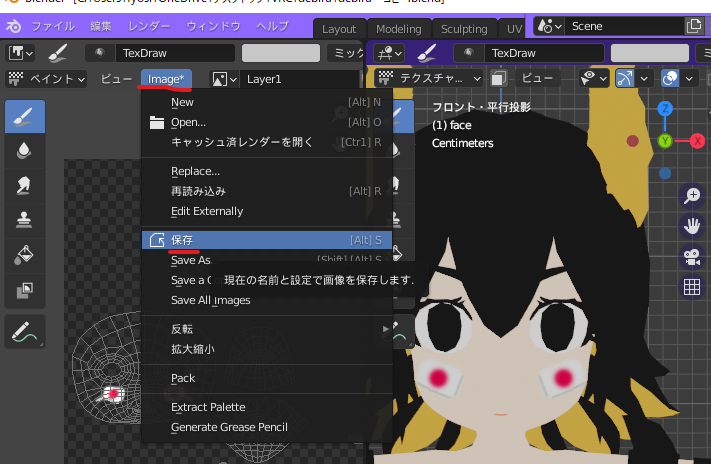Screen dimensions: 711x464
Task: Select the Clone stamp tool in image editor
Action: tap(25, 220)
